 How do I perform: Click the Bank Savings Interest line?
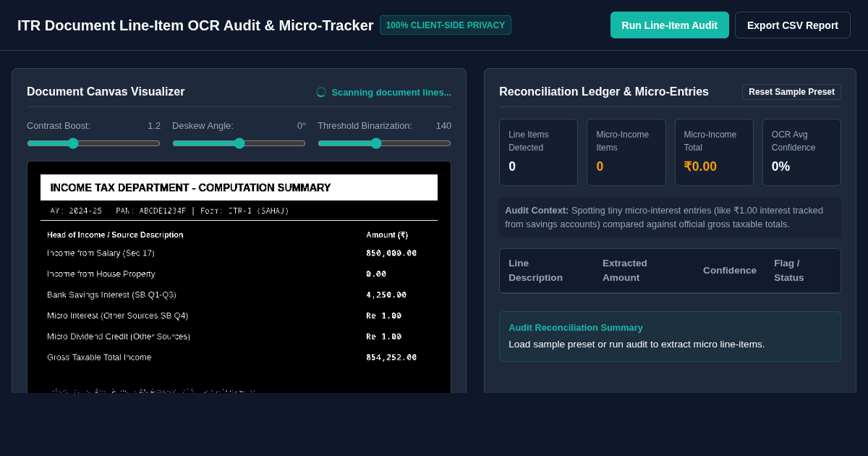pos(111,295)
